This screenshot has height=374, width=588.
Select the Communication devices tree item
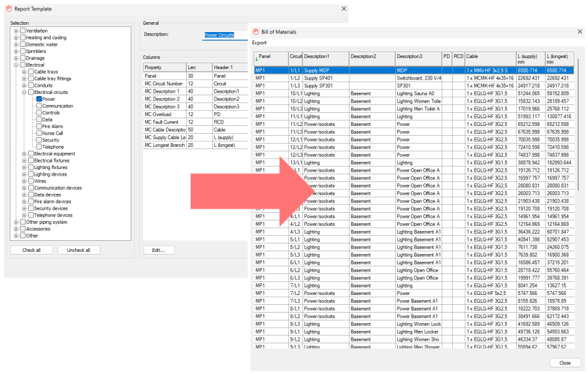(x=57, y=188)
